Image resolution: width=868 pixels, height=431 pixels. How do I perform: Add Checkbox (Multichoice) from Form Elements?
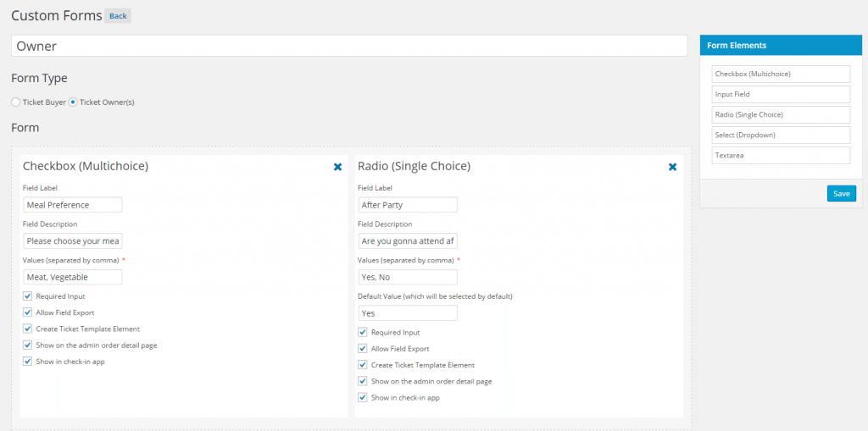click(x=780, y=75)
